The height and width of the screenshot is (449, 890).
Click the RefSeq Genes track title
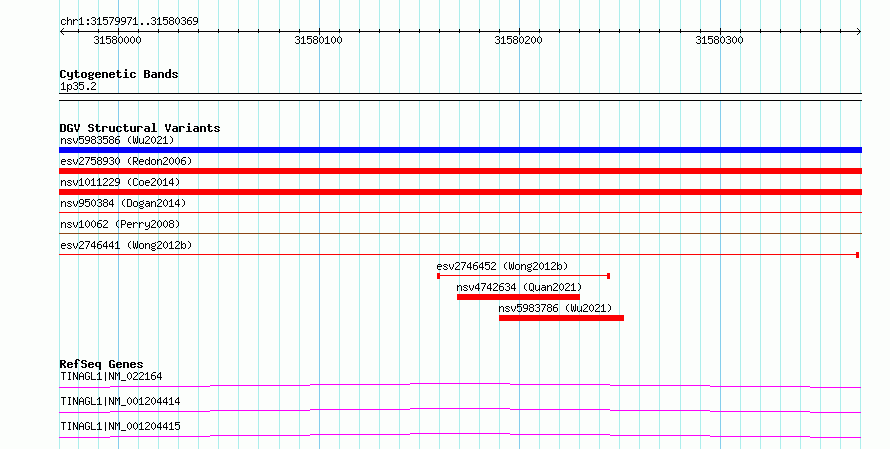[101, 364]
